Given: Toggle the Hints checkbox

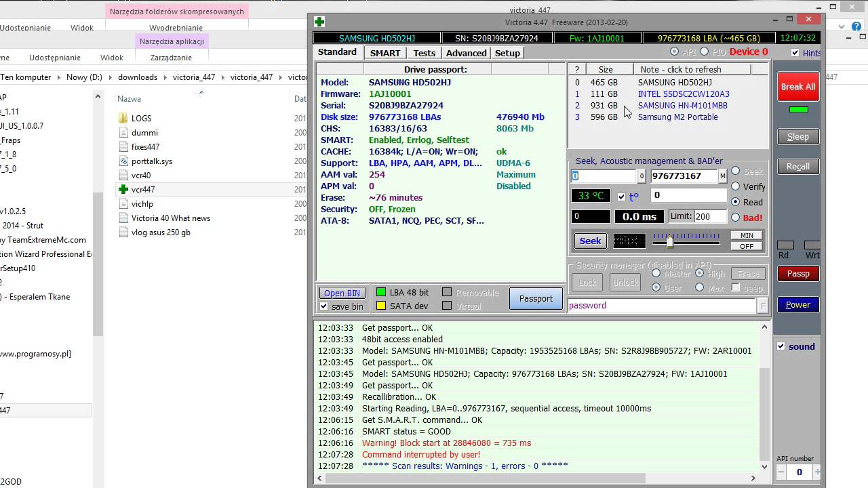Looking at the screenshot, I should coord(795,53).
